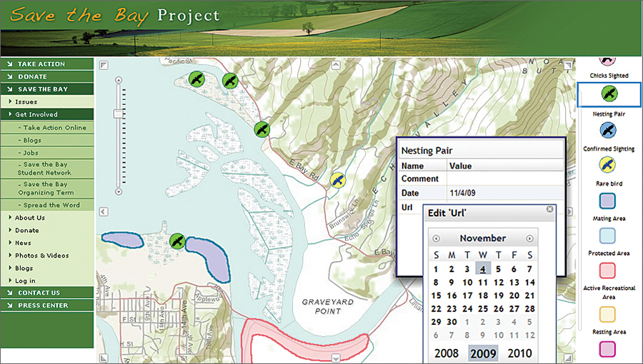Open the Jobs link
The width and height of the screenshot is (643, 364).
(47, 153)
